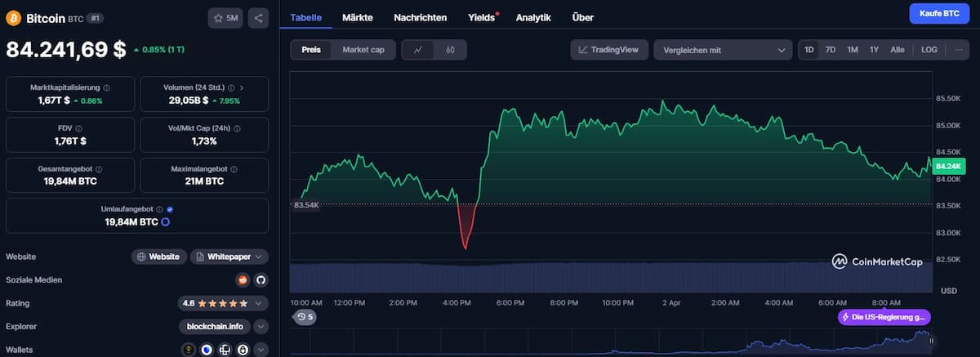Open the fourth wallet icon in Wallets row
Screen dimensions: 980x357
[x=243, y=350]
